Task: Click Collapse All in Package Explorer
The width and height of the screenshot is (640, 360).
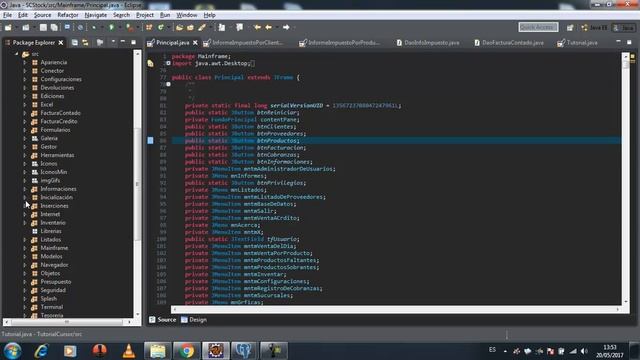Action: click(75, 42)
